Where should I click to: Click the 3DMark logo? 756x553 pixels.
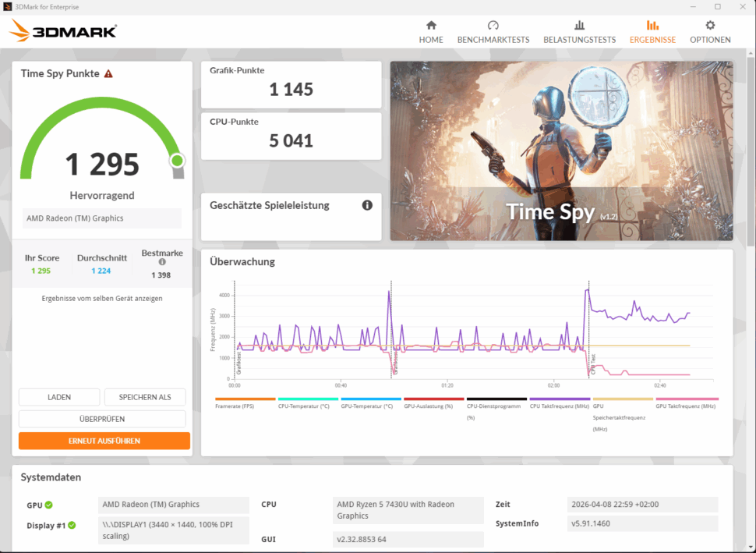coord(63,31)
